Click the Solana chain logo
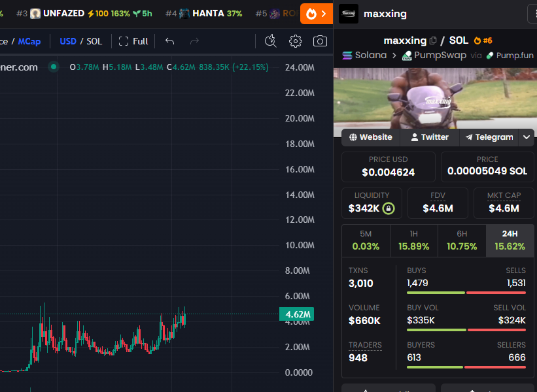Screen dimensions: 537x392 (347, 56)
